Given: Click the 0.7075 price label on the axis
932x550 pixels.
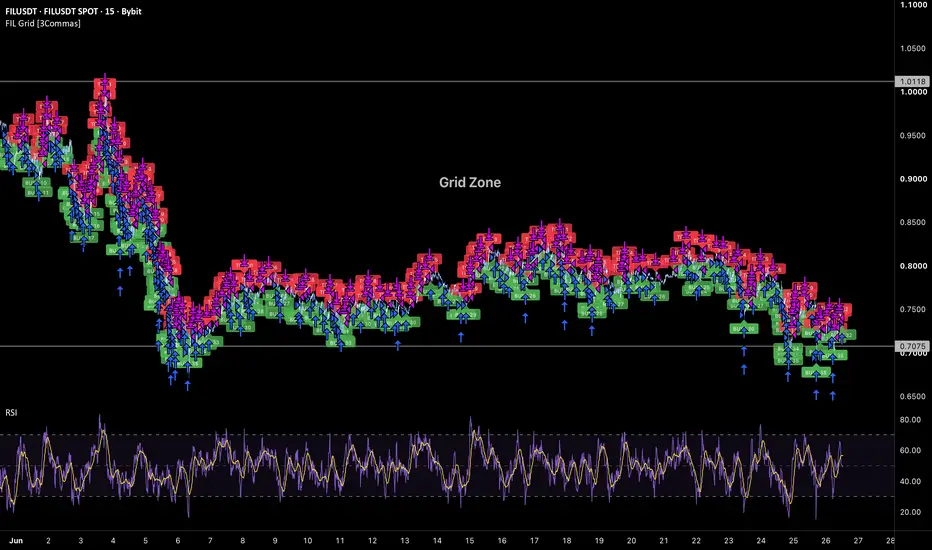Looking at the screenshot, I should point(912,346).
